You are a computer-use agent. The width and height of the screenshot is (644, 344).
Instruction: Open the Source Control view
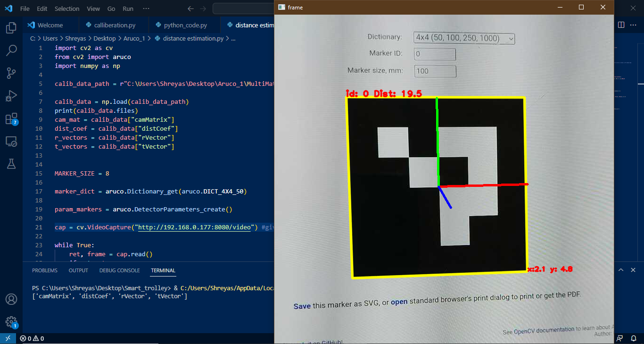(x=11, y=73)
